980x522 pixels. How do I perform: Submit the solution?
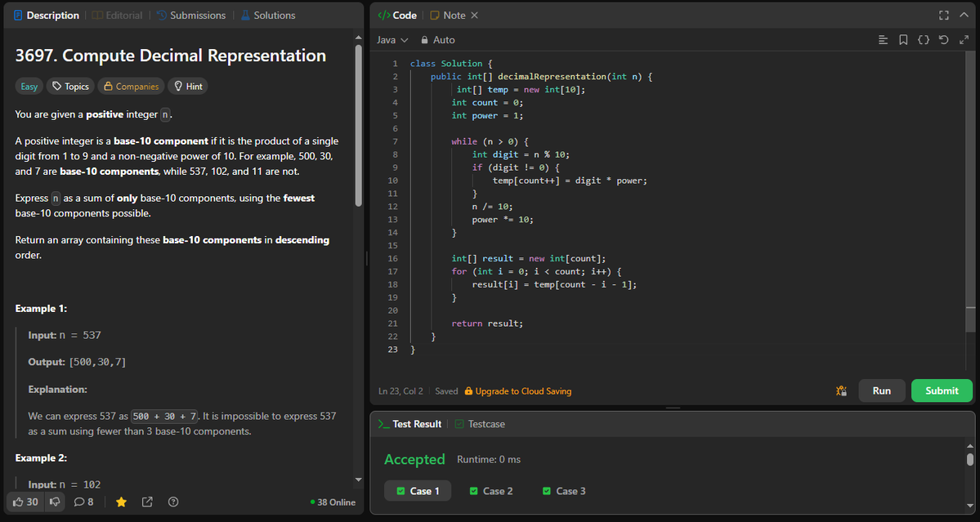click(x=942, y=390)
